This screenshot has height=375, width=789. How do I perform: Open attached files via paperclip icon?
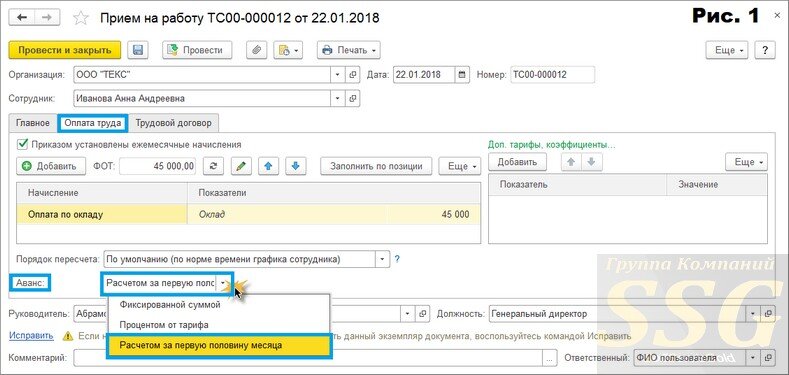[256, 50]
